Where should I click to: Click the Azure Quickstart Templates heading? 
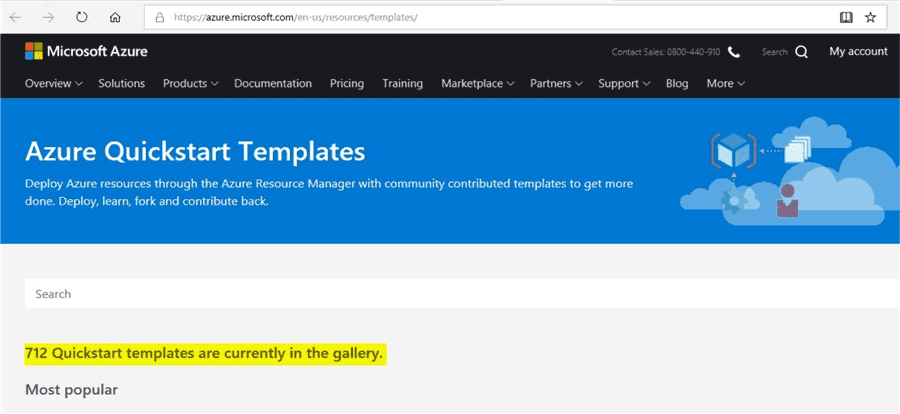click(x=195, y=152)
